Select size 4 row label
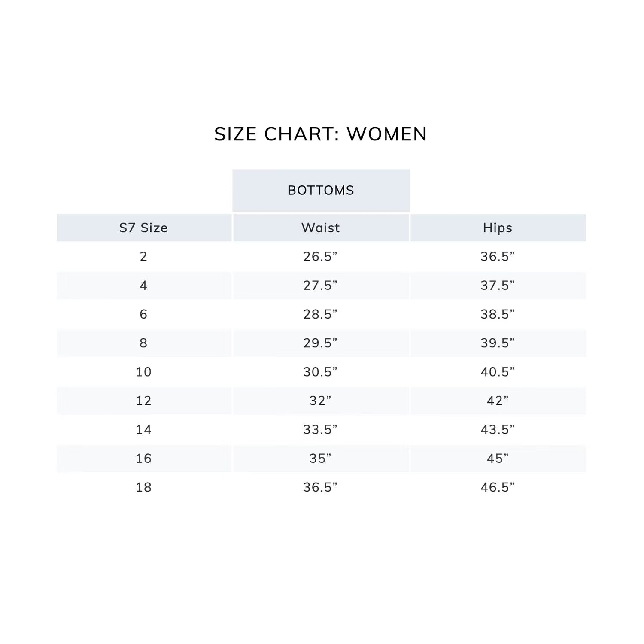Screen dimensions: 644x644 (143, 285)
